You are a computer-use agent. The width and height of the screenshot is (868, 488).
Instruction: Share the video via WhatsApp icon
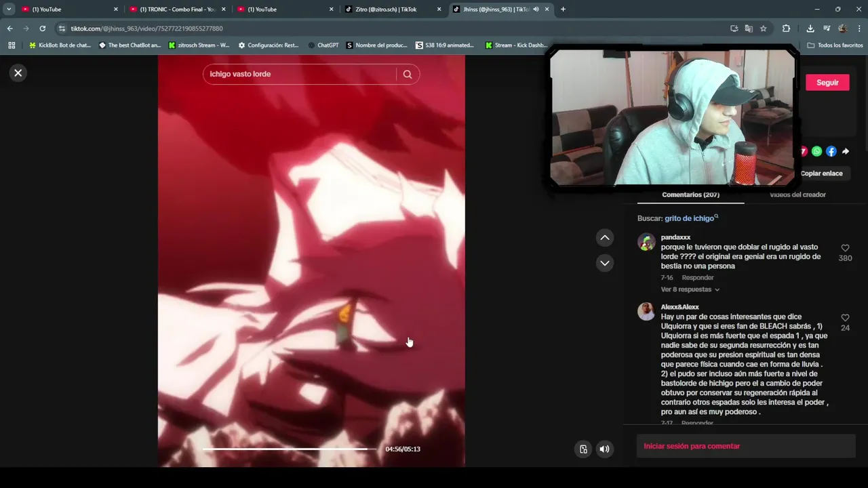tap(816, 152)
